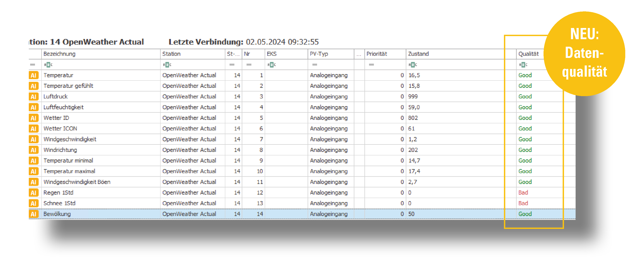This screenshot has height=260, width=644.
Task: Select the highlighted 'Bewölkung' row name
Action: [57, 214]
